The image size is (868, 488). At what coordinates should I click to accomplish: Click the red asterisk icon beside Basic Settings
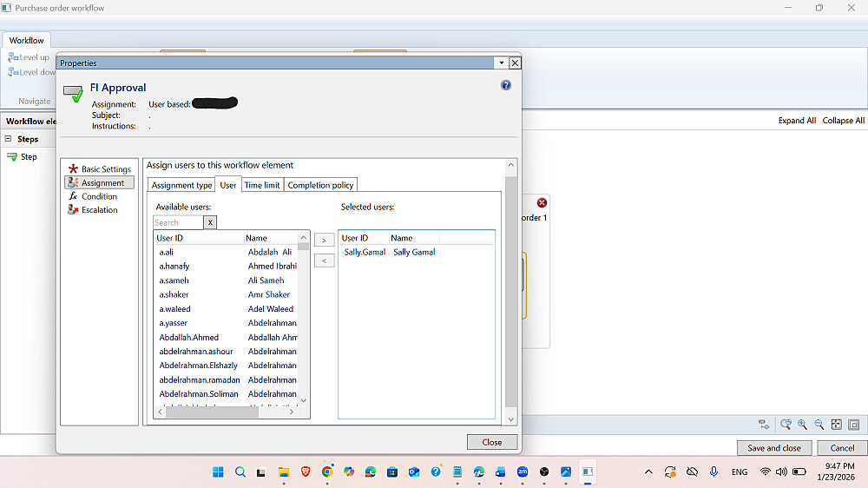pos(73,168)
